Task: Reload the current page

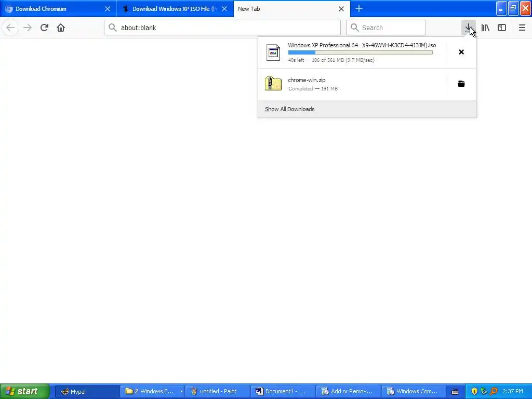Action: point(44,28)
